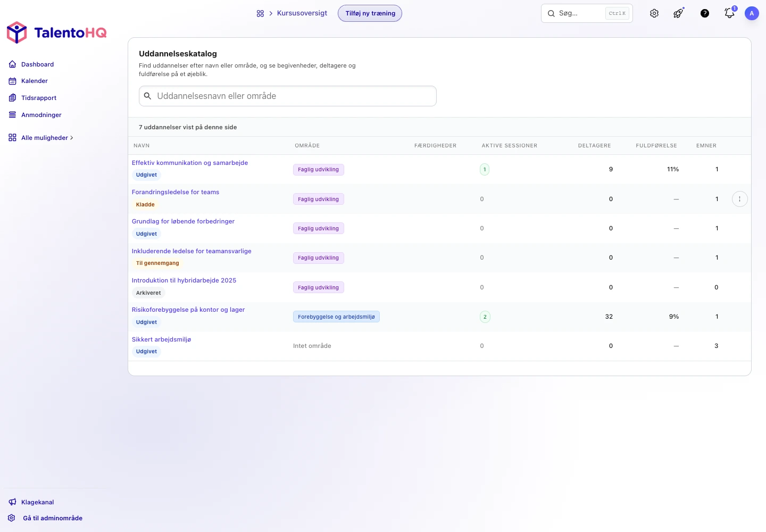This screenshot has width=766, height=532.
Task: Open the user avatar A
Action: coord(752,13)
